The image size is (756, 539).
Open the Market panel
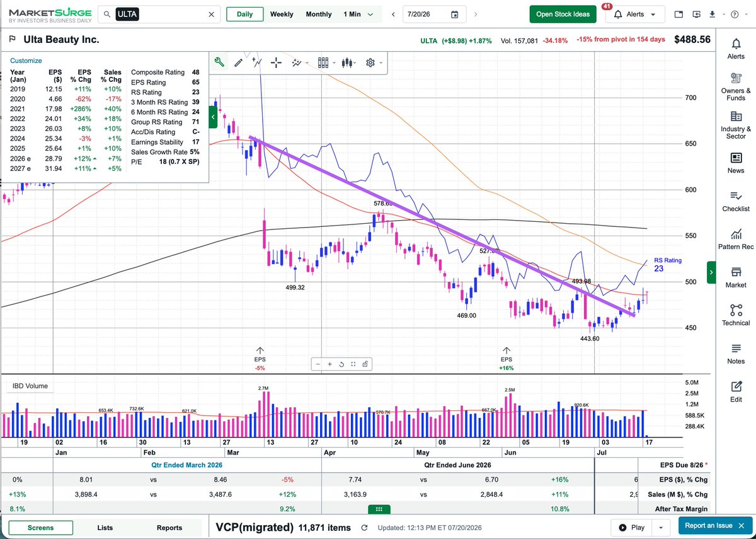[x=736, y=277]
